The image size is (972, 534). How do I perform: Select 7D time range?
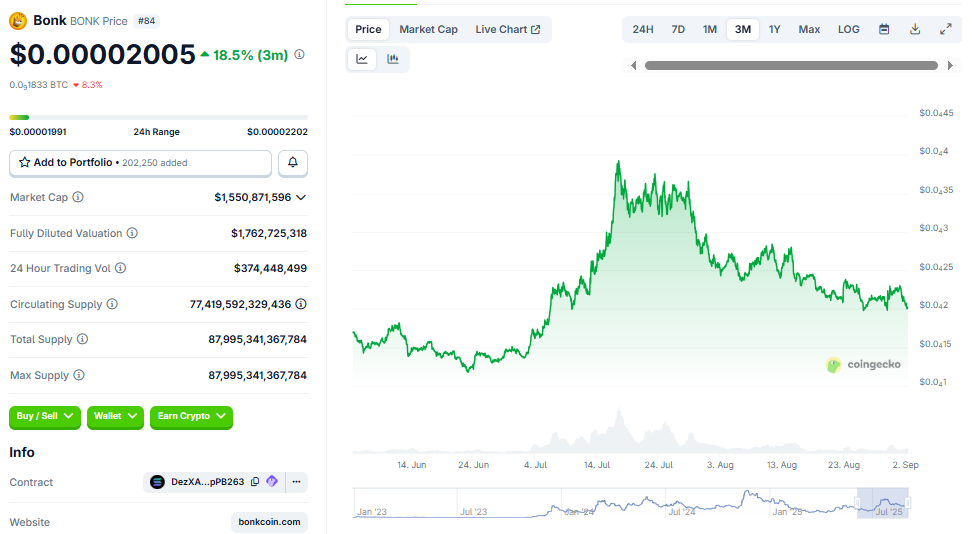(x=678, y=29)
